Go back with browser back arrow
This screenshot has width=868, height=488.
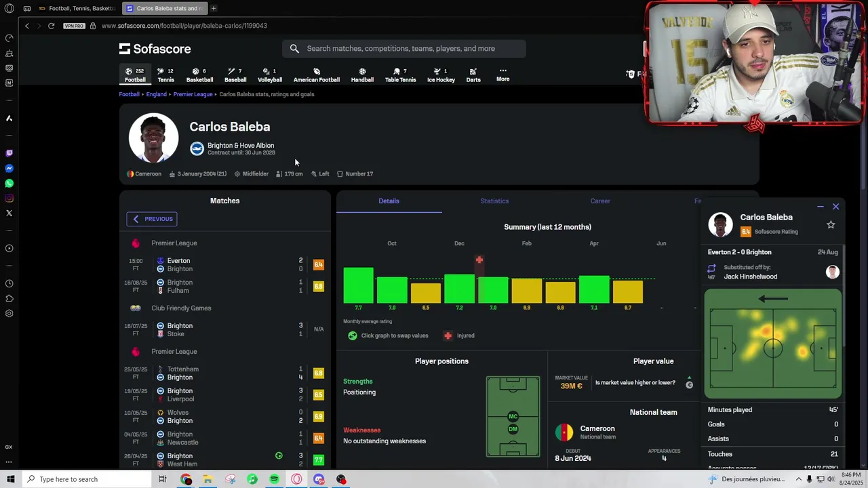coord(27,26)
